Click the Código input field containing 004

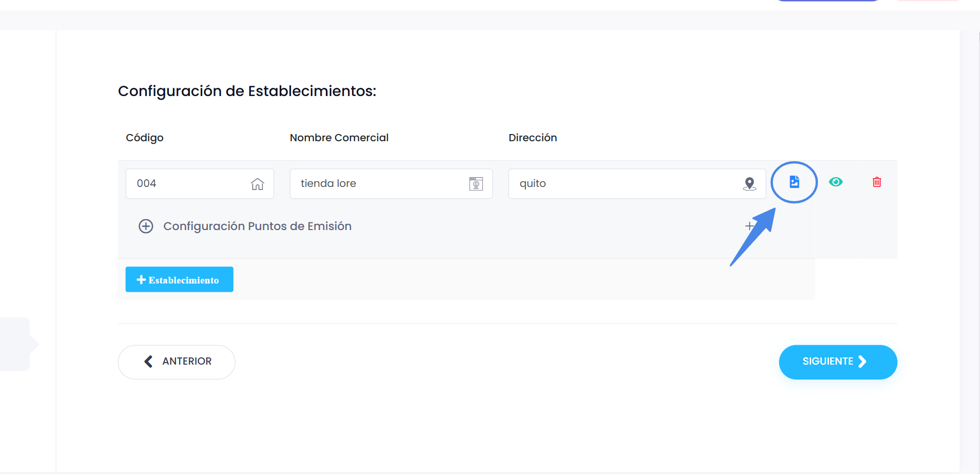click(x=190, y=184)
